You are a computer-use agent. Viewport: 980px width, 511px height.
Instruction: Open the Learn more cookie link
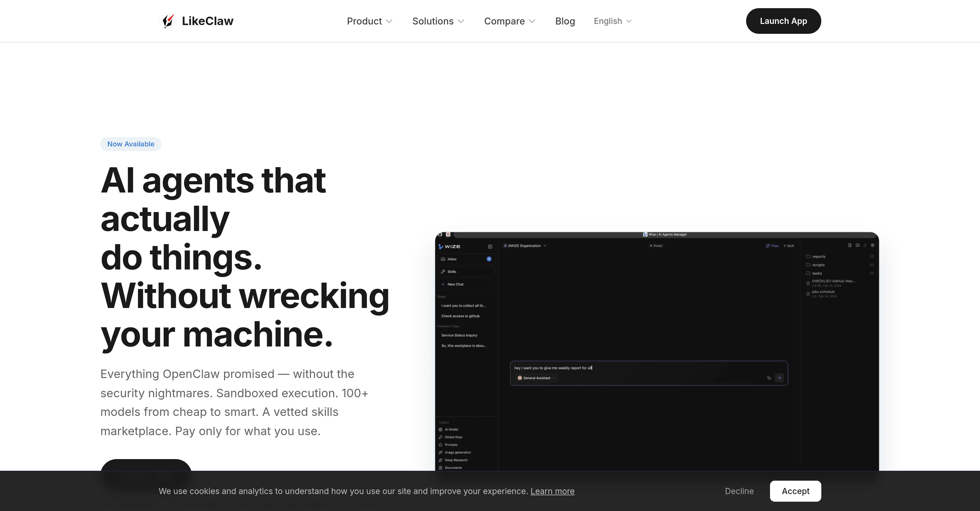tap(552, 491)
